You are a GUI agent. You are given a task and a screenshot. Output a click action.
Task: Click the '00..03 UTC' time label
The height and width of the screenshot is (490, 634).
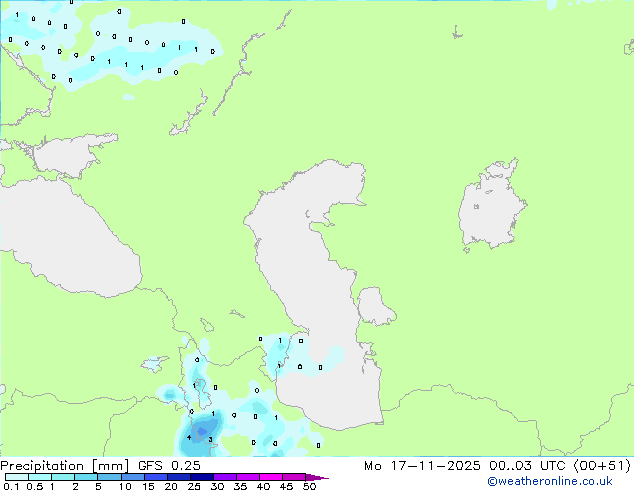(527, 466)
